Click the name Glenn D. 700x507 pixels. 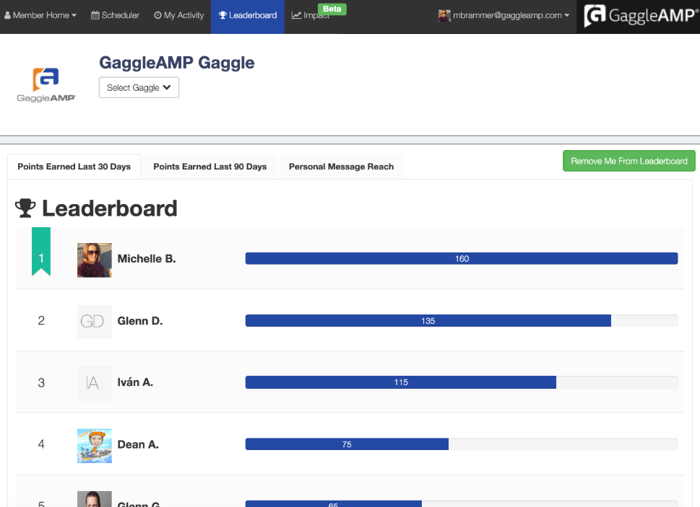(x=140, y=320)
